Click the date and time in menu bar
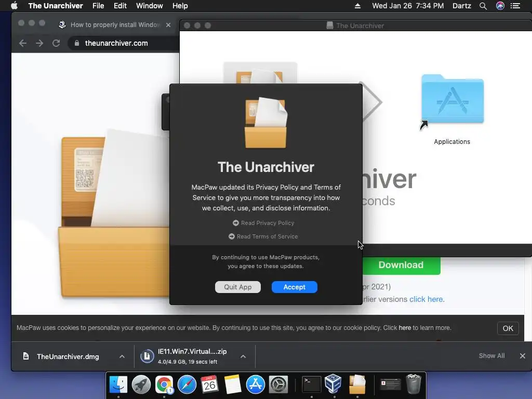The height and width of the screenshot is (399, 532). (408, 6)
